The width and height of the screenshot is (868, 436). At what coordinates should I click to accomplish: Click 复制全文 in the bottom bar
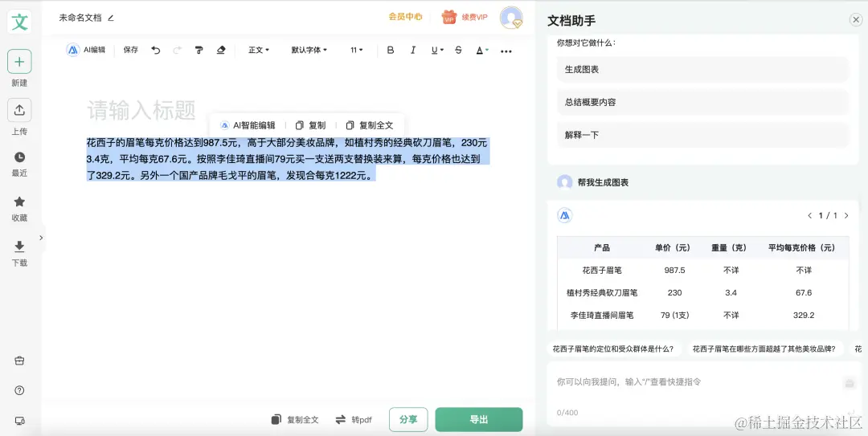(x=295, y=419)
